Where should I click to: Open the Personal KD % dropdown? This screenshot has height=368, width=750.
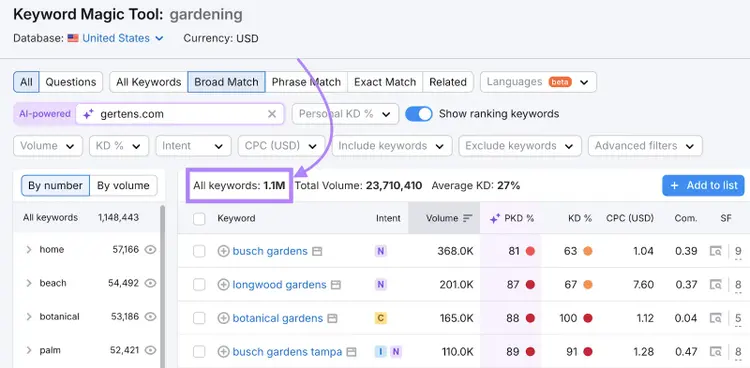(x=345, y=114)
